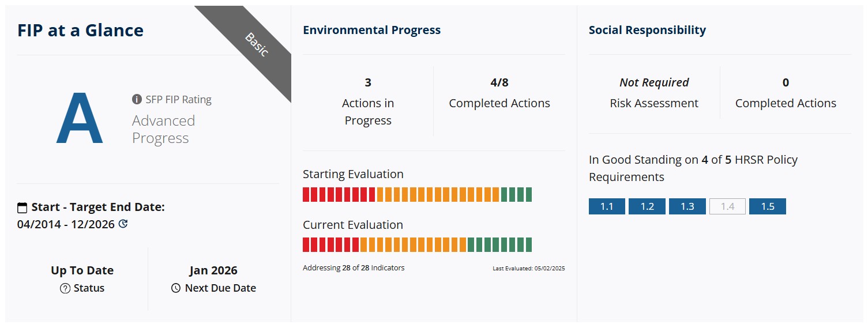
Task: Click the calendar icon next to Start date
Action: click(x=22, y=208)
